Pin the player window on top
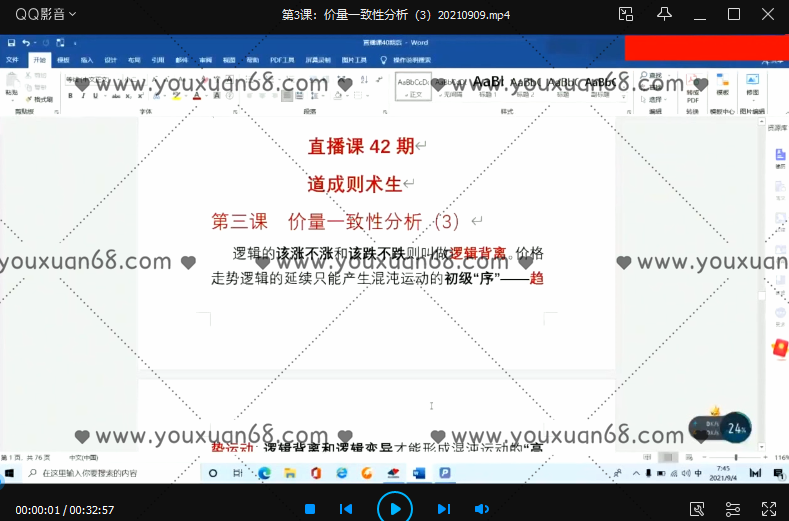This screenshot has height=521, width=789. (664, 14)
